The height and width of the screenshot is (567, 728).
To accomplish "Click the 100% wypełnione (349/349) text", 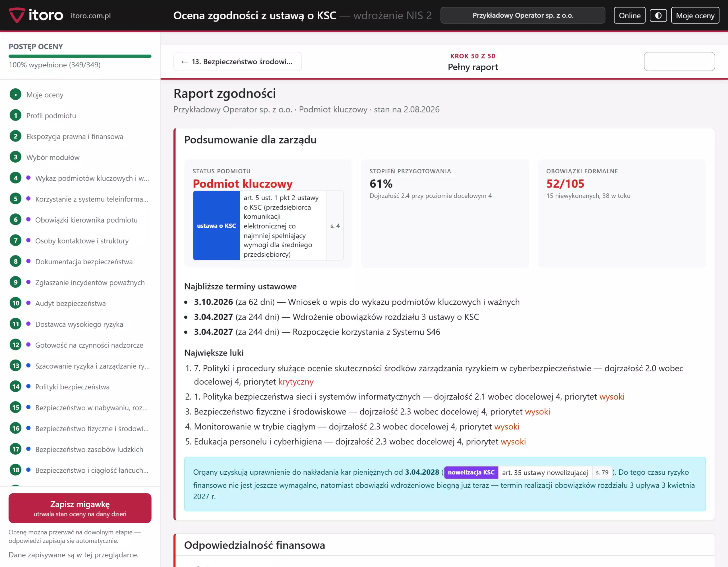I will tap(55, 65).
